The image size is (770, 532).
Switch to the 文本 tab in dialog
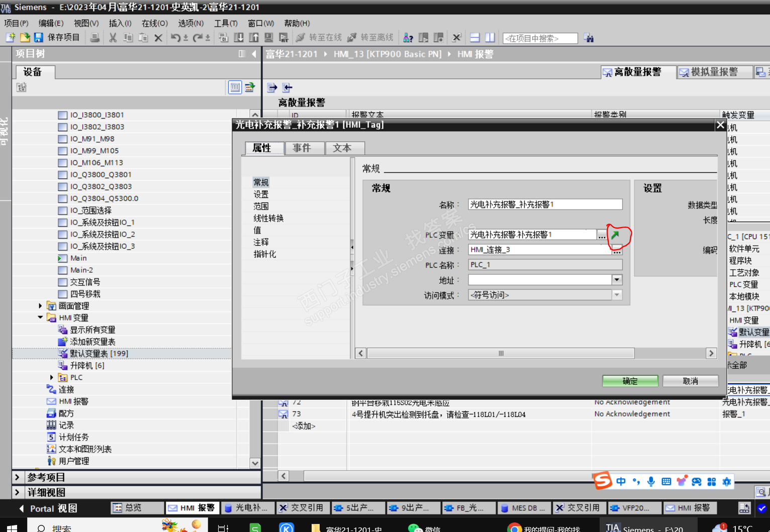pyautogui.click(x=345, y=148)
